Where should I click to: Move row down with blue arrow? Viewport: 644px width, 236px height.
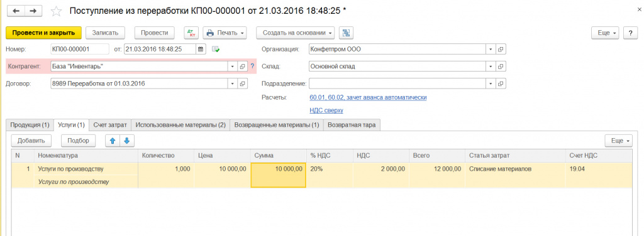click(x=126, y=141)
